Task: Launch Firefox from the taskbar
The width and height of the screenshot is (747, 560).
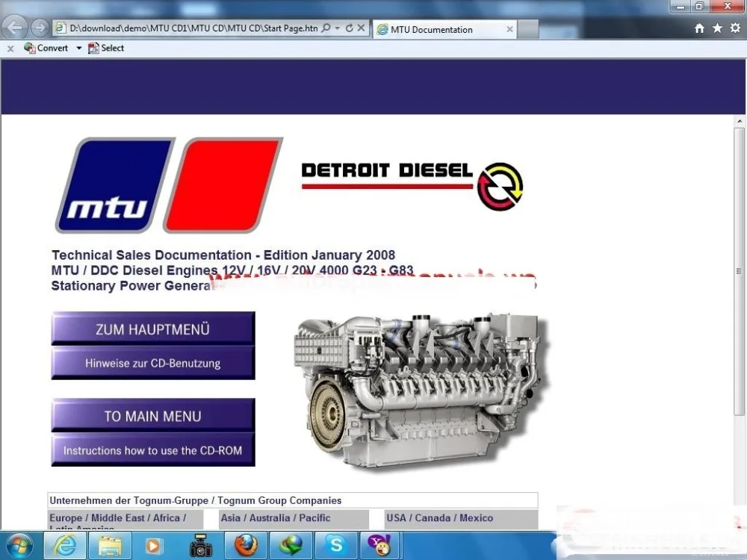Action: pos(246,544)
